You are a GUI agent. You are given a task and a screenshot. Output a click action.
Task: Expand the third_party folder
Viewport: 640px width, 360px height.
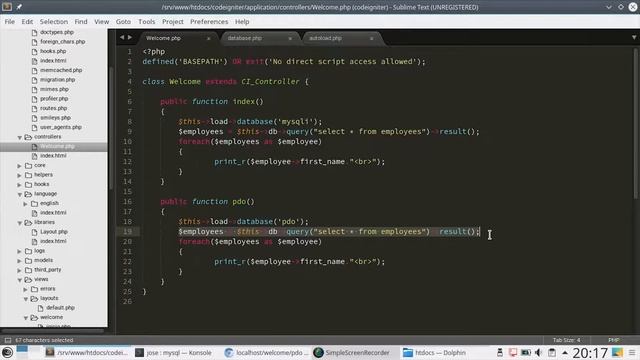pyautogui.click(x=20, y=270)
